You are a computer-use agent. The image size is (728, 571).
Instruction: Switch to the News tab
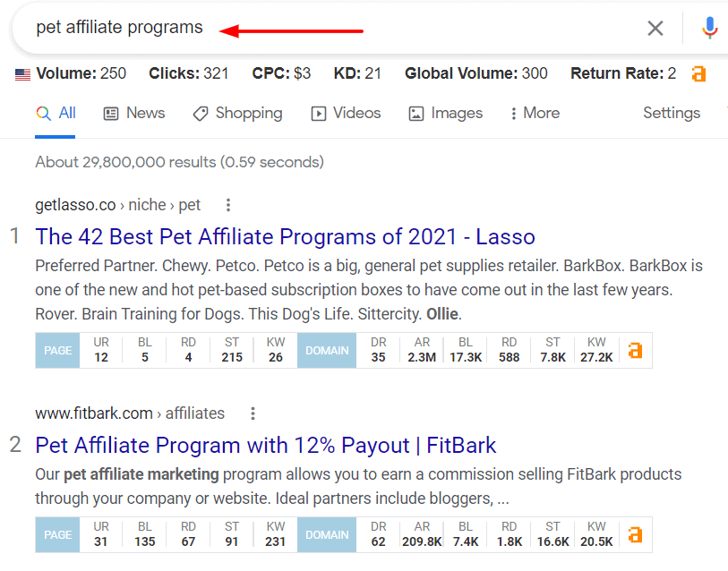click(133, 113)
